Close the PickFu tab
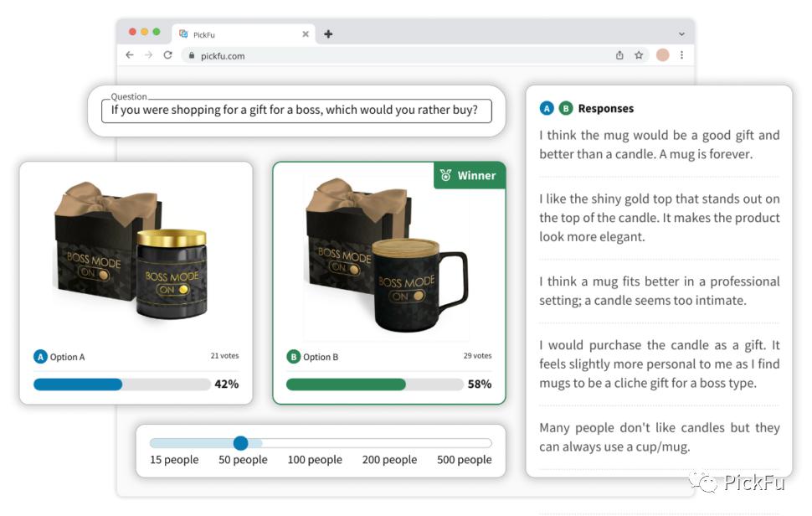Image resolution: width=812 pixels, height=516 pixels. [x=306, y=34]
